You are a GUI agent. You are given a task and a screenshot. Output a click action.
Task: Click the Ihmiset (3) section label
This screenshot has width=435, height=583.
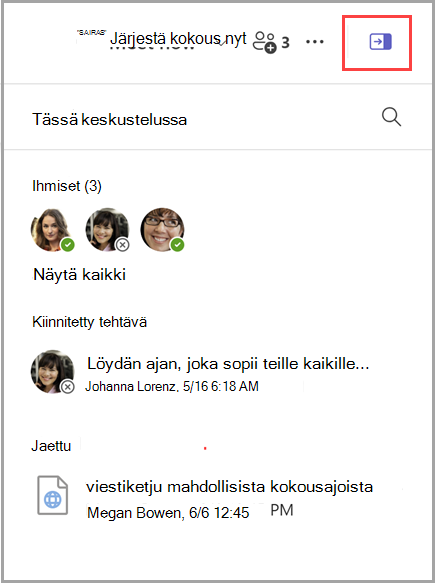67,186
